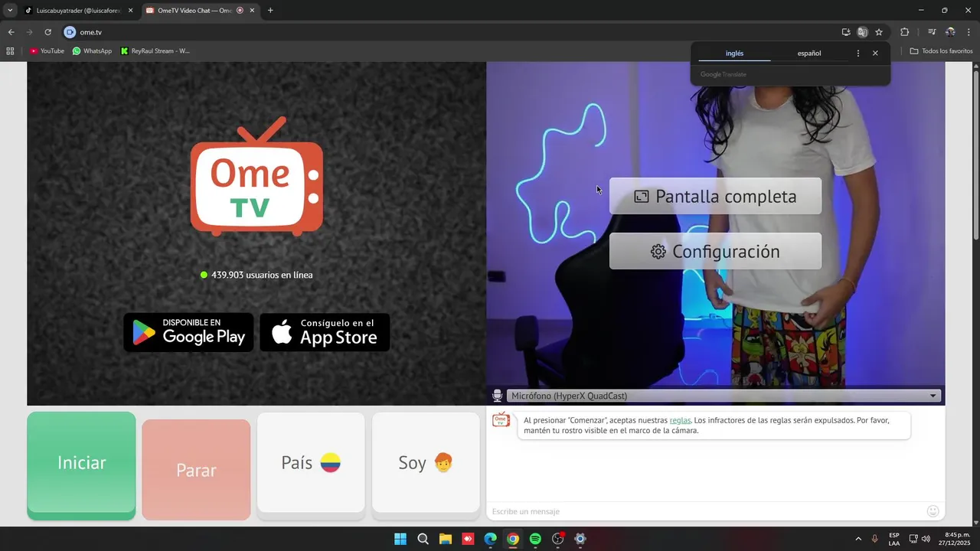Bookmark this page with the star icon

coord(879,32)
